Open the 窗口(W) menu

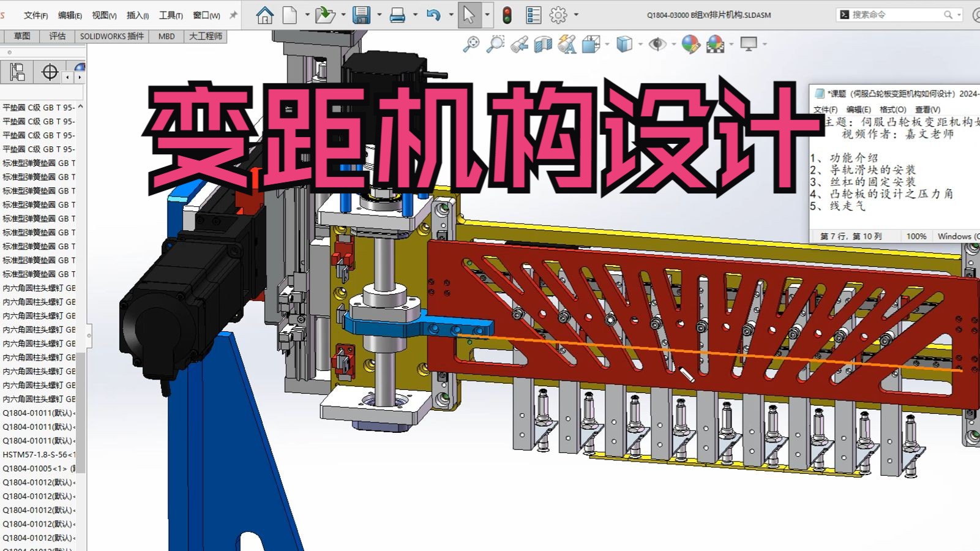click(206, 15)
